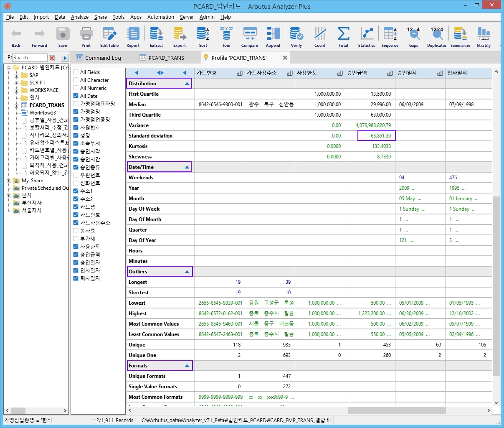Click the blue arrow beside search box

(x=65, y=58)
